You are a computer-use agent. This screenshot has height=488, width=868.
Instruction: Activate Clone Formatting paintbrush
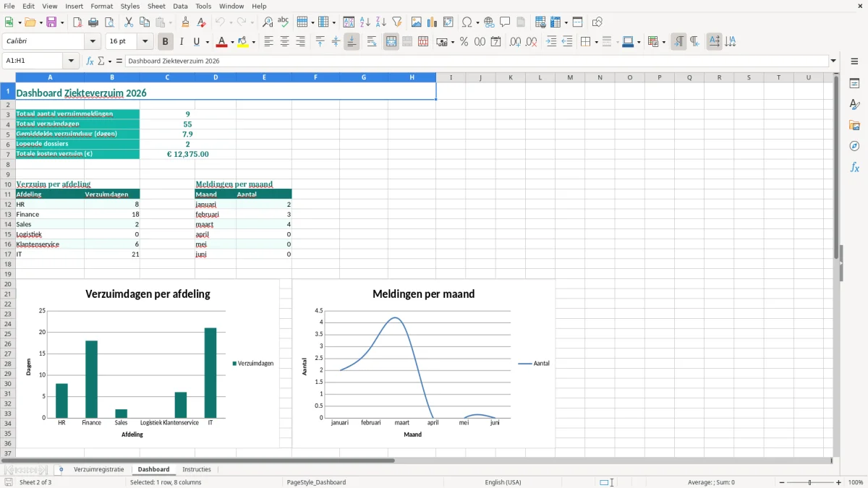pyautogui.click(x=185, y=22)
